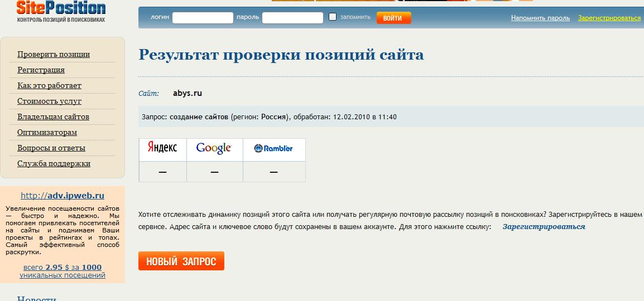
Task: Open the yellow Зарегистрироваться header link
Action: (x=609, y=18)
